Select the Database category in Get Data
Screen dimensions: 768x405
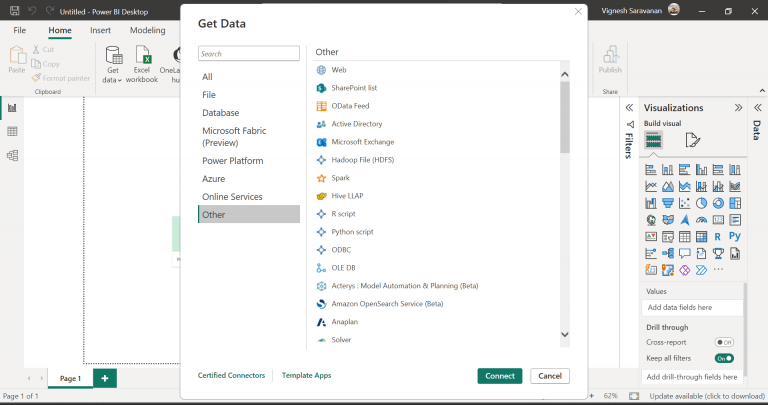(220, 113)
